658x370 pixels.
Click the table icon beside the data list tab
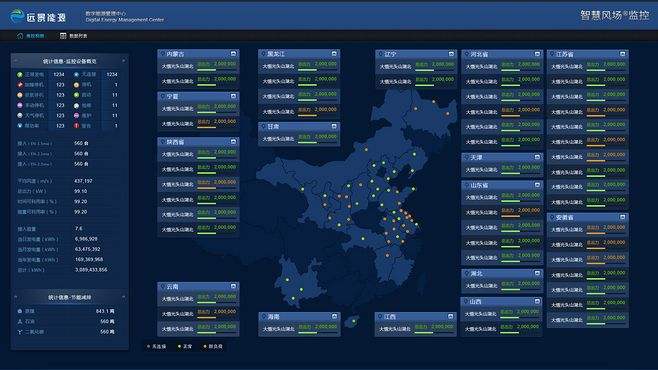coord(63,36)
